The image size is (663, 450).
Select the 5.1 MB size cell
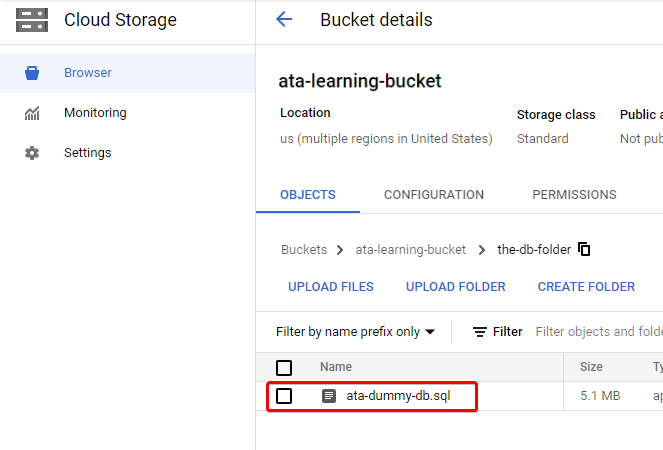[600, 396]
